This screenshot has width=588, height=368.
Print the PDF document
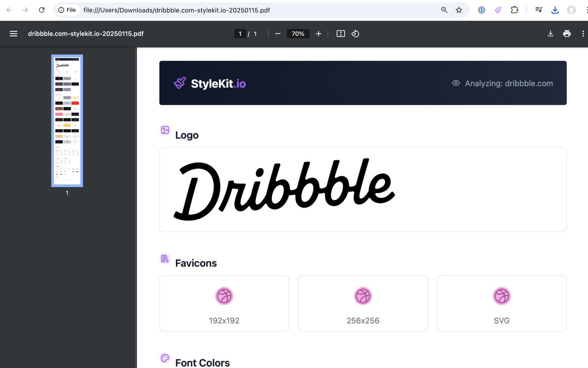coord(567,34)
